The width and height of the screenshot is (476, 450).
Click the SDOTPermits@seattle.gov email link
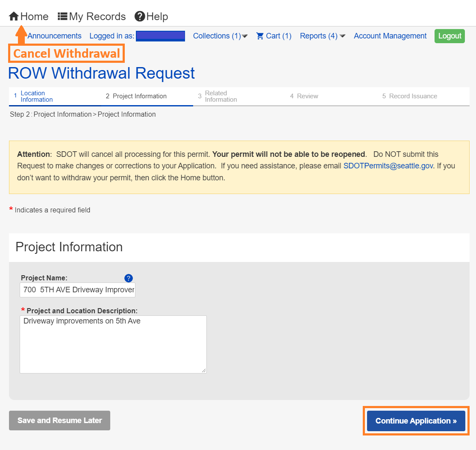click(x=388, y=166)
